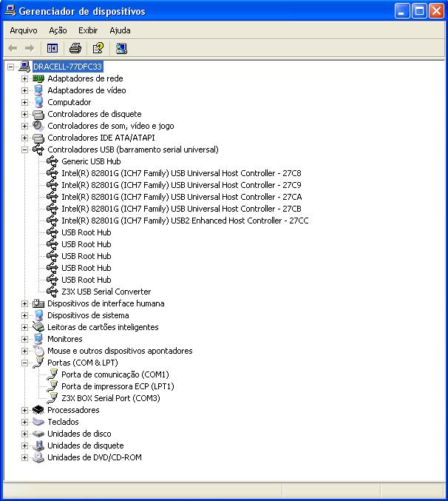This screenshot has width=448, height=501.
Task: Expand Unidades de DVD/CD-ROM node
Action: pos(24,457)
